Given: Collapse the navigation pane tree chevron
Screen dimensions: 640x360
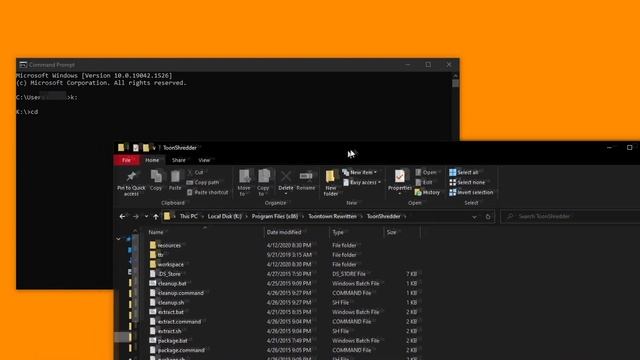Looking at the screenshot, I should (x=118, y=239).
